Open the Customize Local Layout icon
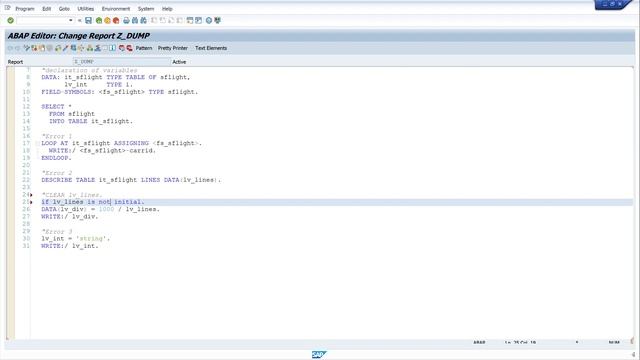Screen dimensions: 640x360 [218, 20]
